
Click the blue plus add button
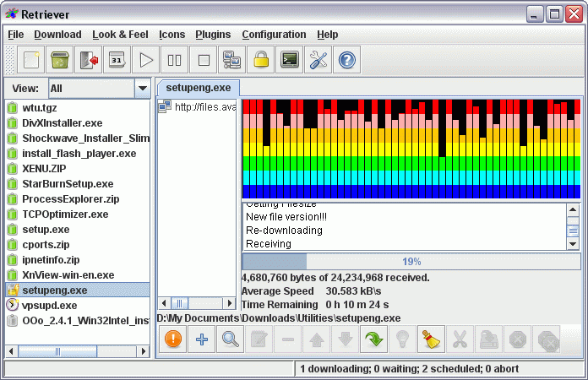[200, 340]
